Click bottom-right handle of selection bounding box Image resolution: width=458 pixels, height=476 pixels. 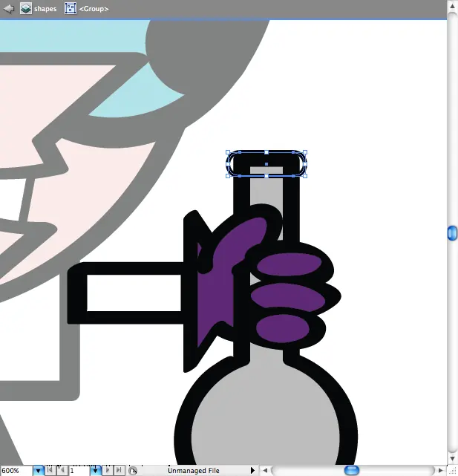point(305,176)
